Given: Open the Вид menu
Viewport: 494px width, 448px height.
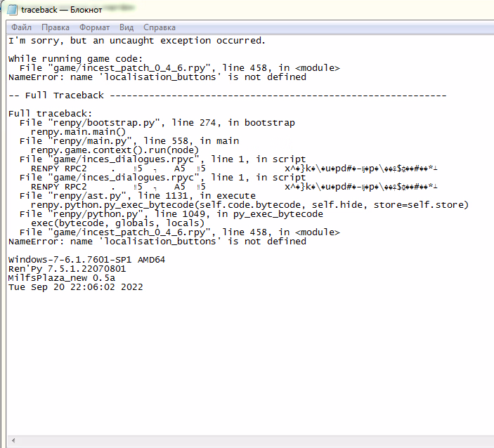Looking at the screenshot, I should point(126,27).
